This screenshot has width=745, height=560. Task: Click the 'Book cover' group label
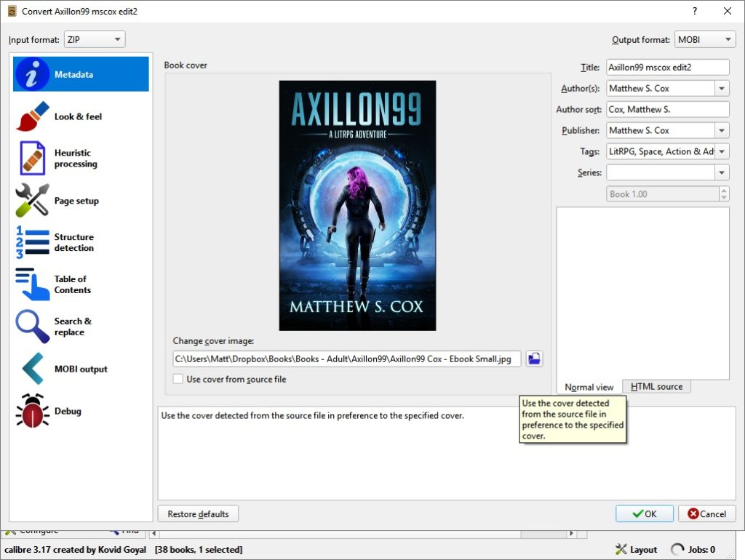(186, 65)
